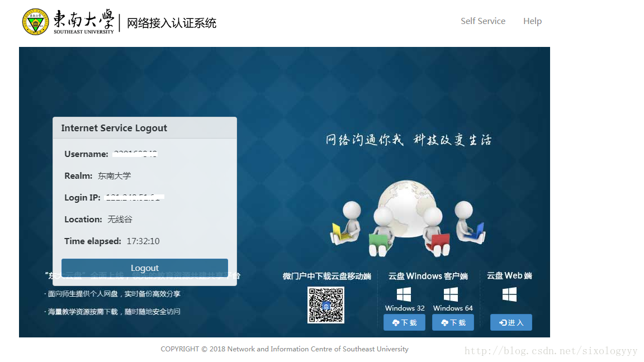Click the Windows 32 logo icon
The image size is (644, 362).
coord(404,294)
